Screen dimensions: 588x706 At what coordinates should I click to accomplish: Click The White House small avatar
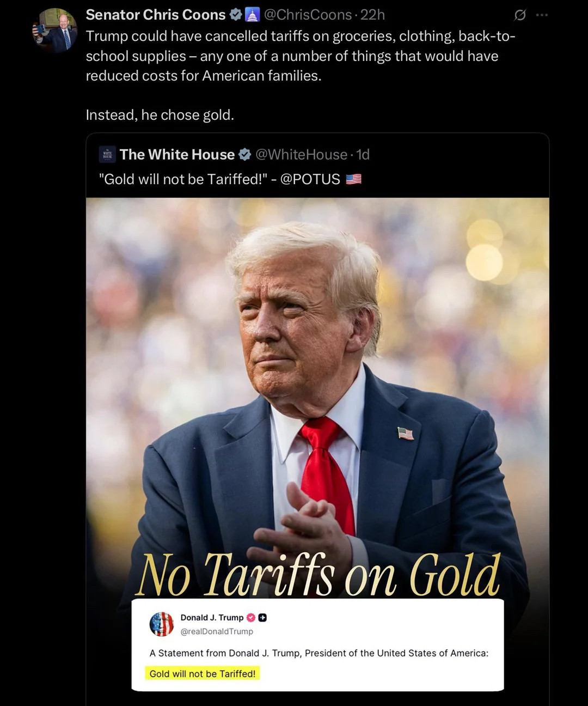point(107,155)
